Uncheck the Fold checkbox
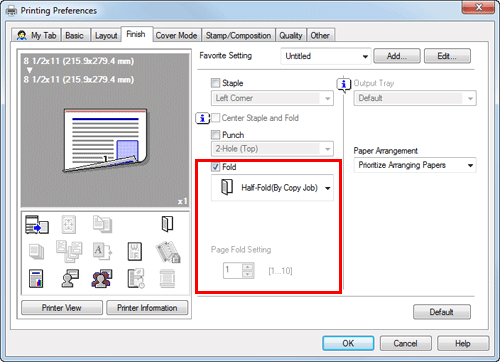 pos(216,167)
